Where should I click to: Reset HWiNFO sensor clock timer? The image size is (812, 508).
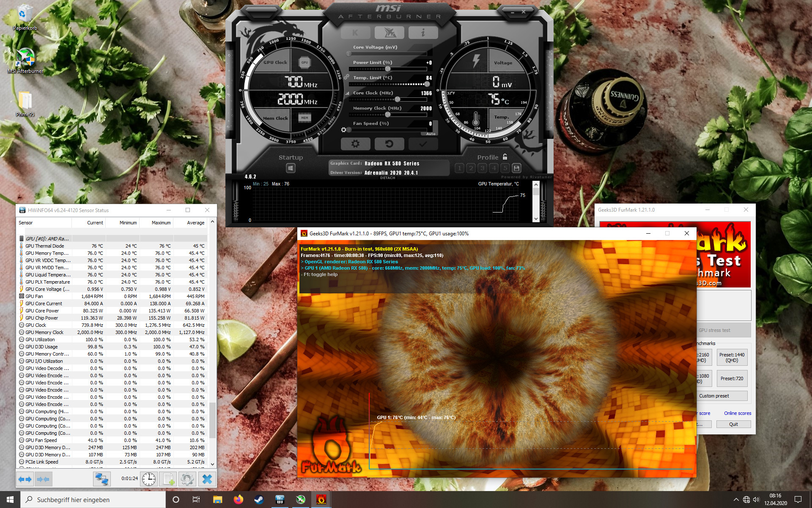(149, 479)
